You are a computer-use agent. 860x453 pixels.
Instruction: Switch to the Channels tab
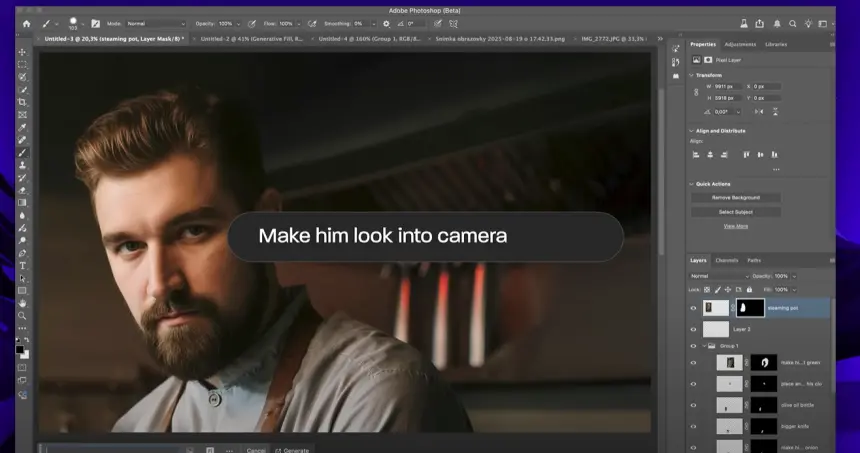pyautogui.click(x=727, y=260)
